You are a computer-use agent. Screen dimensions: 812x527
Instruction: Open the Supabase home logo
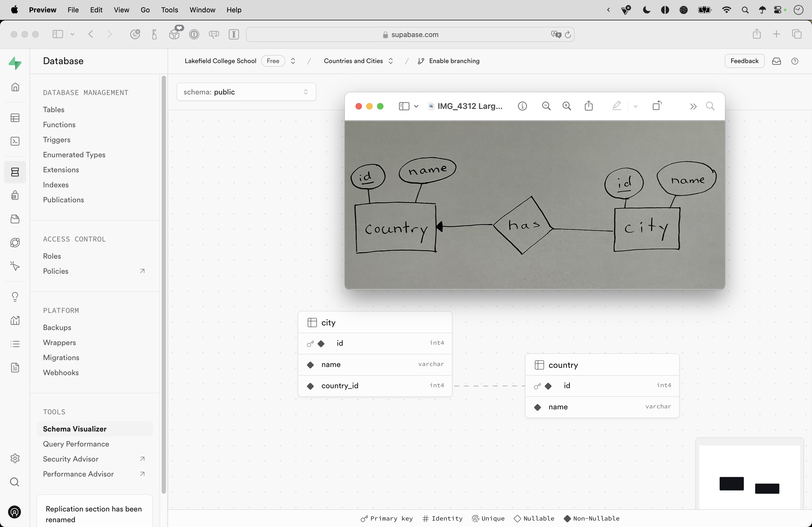click(x=15, y=63)
